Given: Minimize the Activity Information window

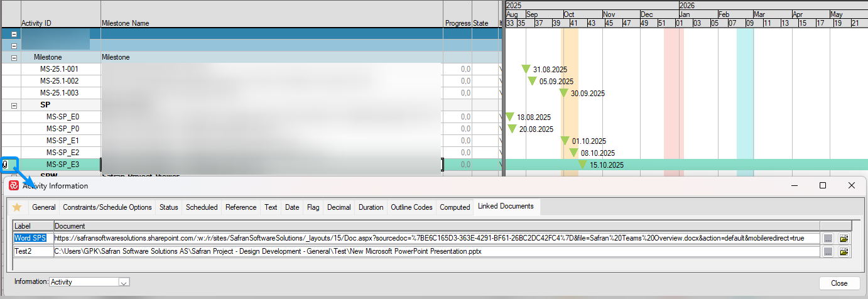Looking at the screenshot, I should tap(795, 185).
